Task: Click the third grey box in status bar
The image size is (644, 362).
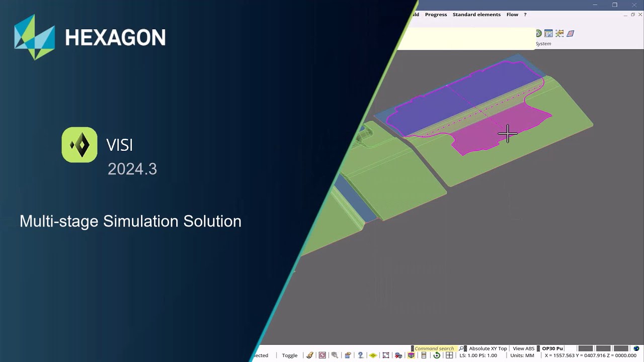Action: point(621,348)
